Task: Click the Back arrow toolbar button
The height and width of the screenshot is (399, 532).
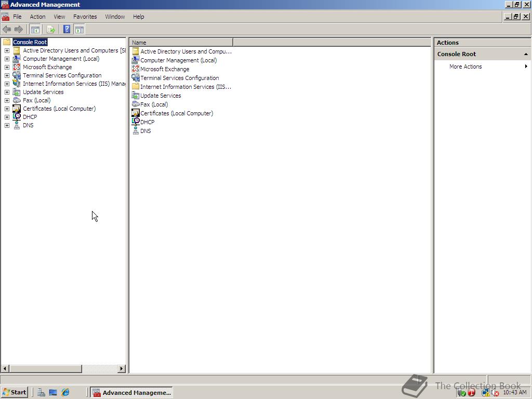Action: [7, 30]
